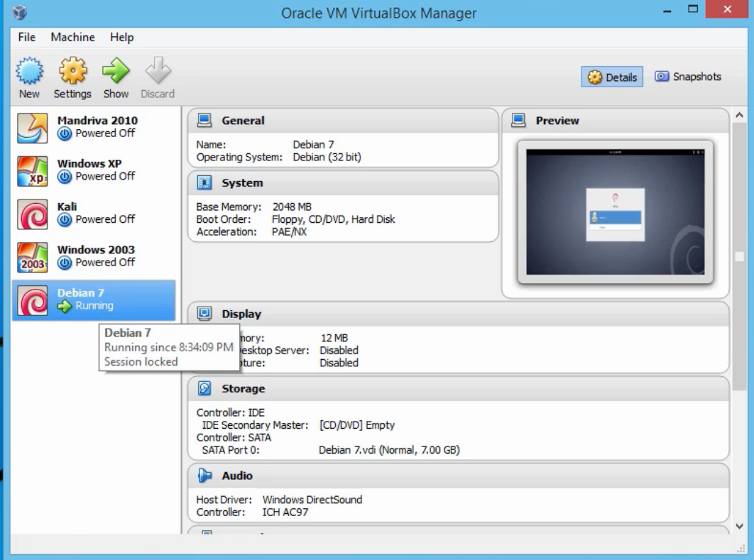The image size is (754, 560).
Task: Select the Mandriva 2010 virtual machine
Action: tap(97, 127)
